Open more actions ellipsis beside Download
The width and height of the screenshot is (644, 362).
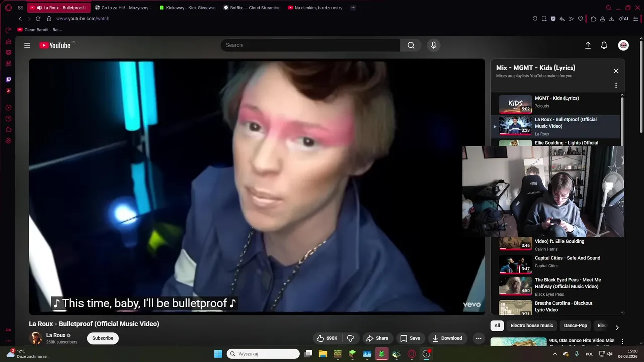coord(479,338)
